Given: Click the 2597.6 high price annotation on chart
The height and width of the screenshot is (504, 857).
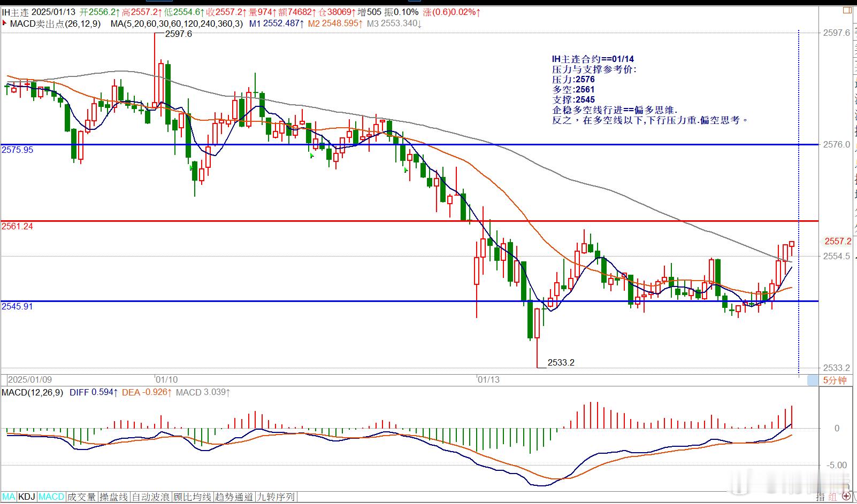Looking at the screenshot, I should (178, 34).
